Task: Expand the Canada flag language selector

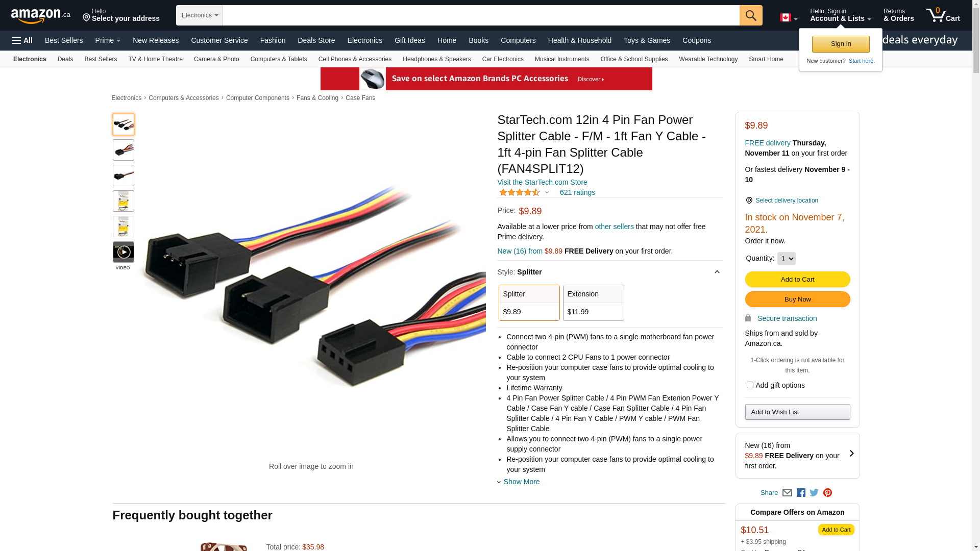Action: 789,18
